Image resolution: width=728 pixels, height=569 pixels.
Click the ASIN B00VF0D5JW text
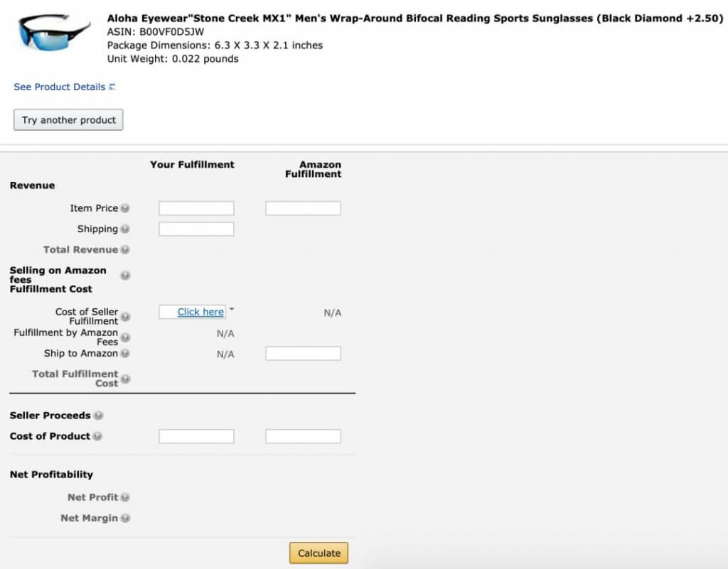point(156,32)
